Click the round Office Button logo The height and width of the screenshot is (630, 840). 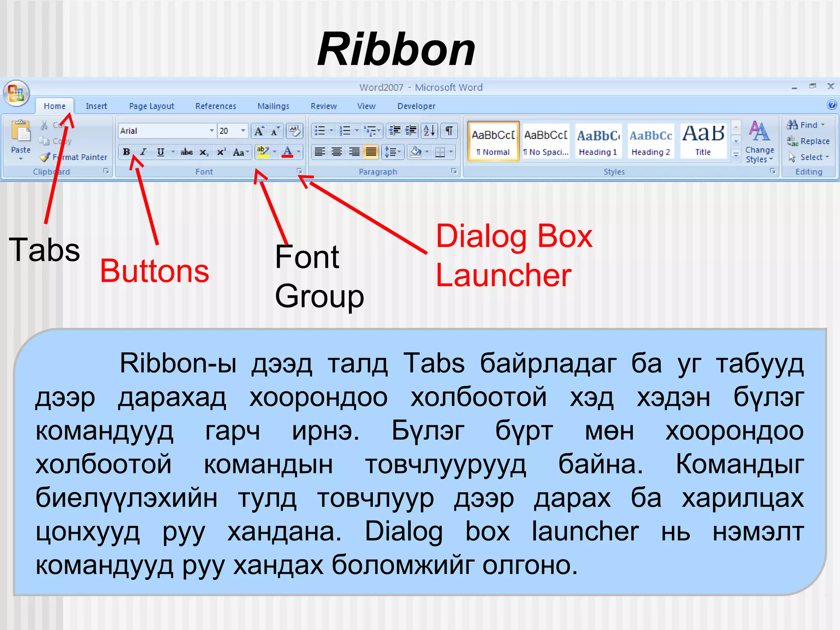pos(16,93)
